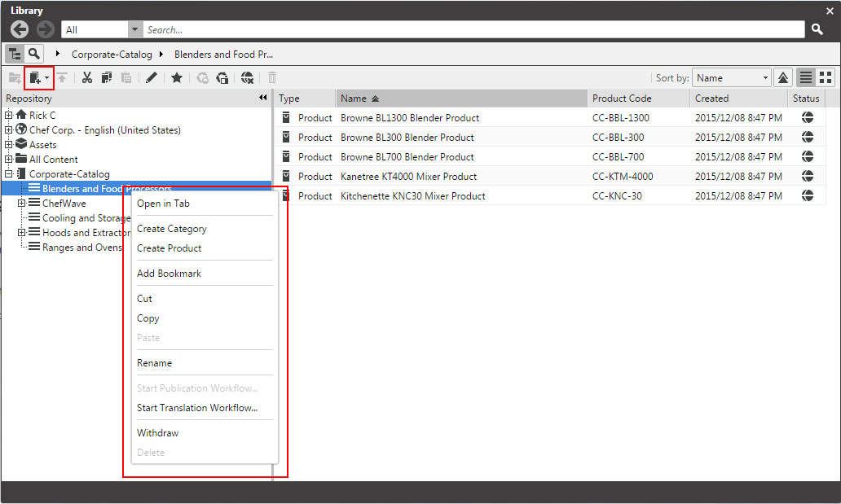841x504 pixels.
Task: Switch to list view mode
Action: pyautogui.click(x=805, y=78)
